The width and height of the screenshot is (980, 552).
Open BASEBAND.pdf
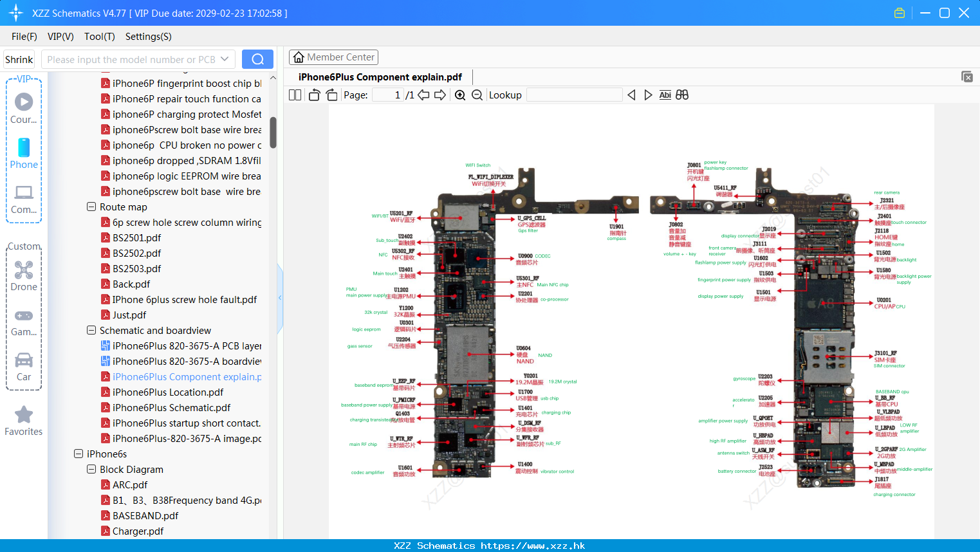[x=140, y=516]
